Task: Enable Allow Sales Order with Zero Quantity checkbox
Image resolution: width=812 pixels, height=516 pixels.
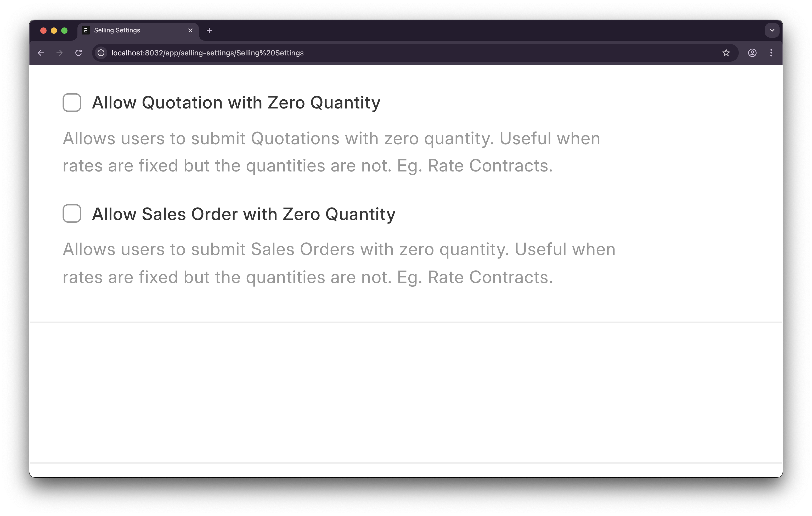Action: pyautogui.click(x=72, y=213)
